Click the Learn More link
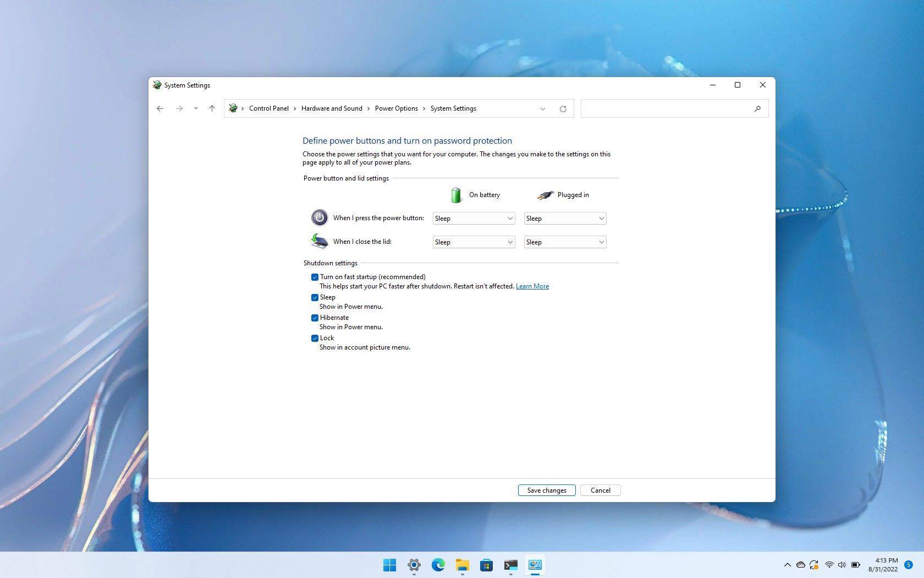Image resolution: width=924 pixels, height=578 pixels. click(532, 286)
